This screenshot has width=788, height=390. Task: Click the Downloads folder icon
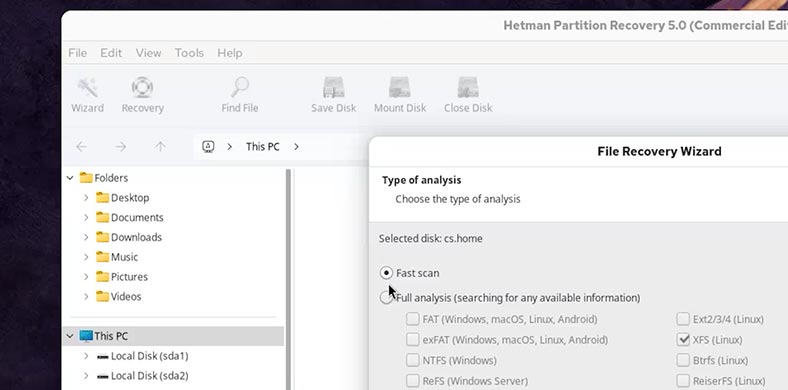pos(103,237)
